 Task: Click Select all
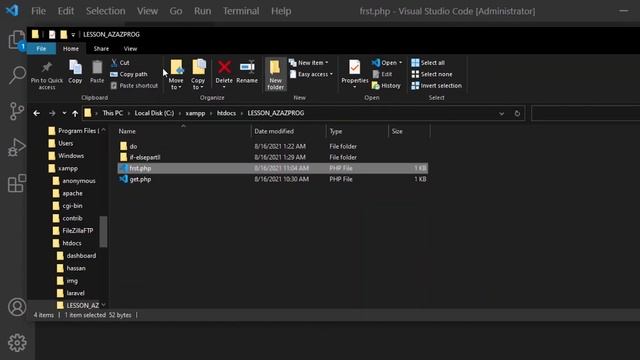[428, 62]
